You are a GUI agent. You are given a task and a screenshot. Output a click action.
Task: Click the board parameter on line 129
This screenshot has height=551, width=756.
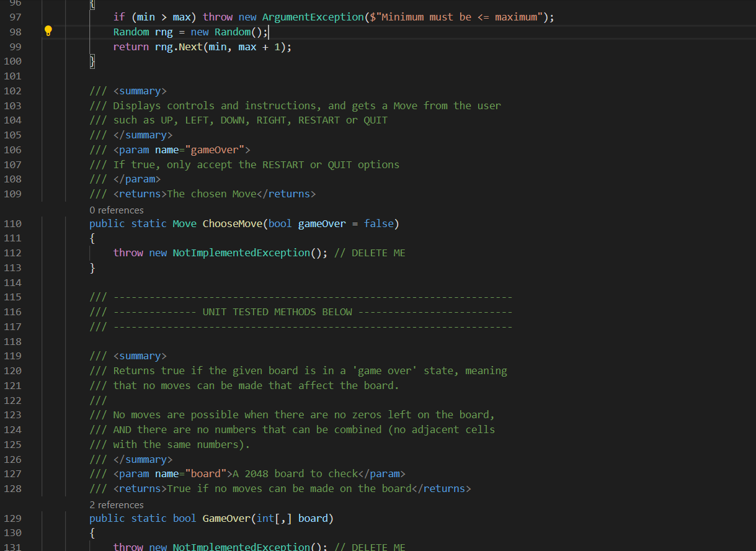(x=313, y=518)
